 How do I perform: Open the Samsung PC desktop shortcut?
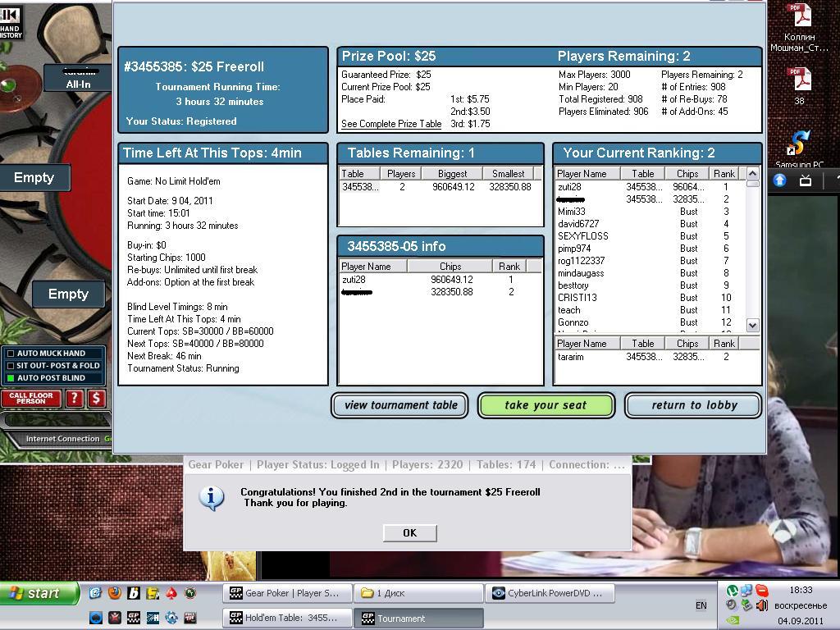point(799,149)
